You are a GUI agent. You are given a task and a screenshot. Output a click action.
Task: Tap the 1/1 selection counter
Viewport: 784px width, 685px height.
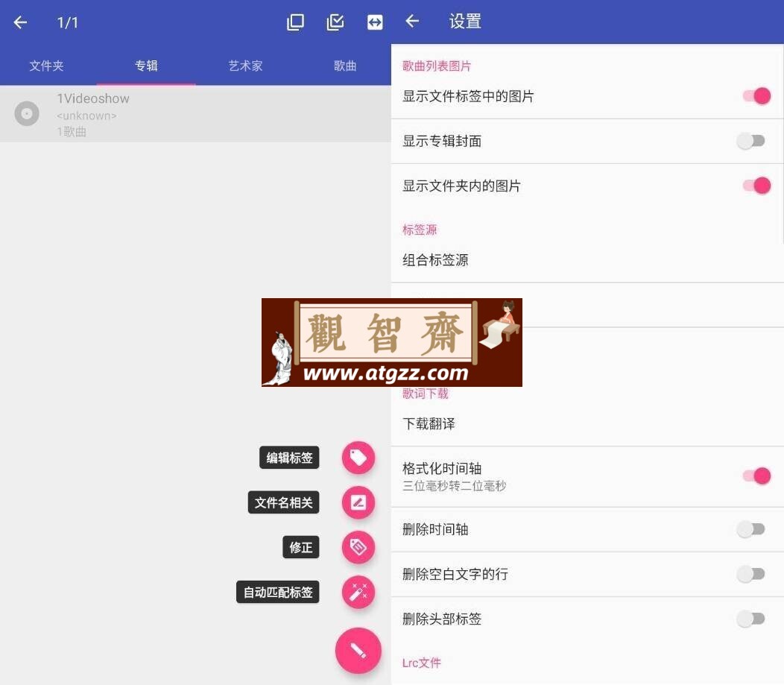[x=68, y=22]
